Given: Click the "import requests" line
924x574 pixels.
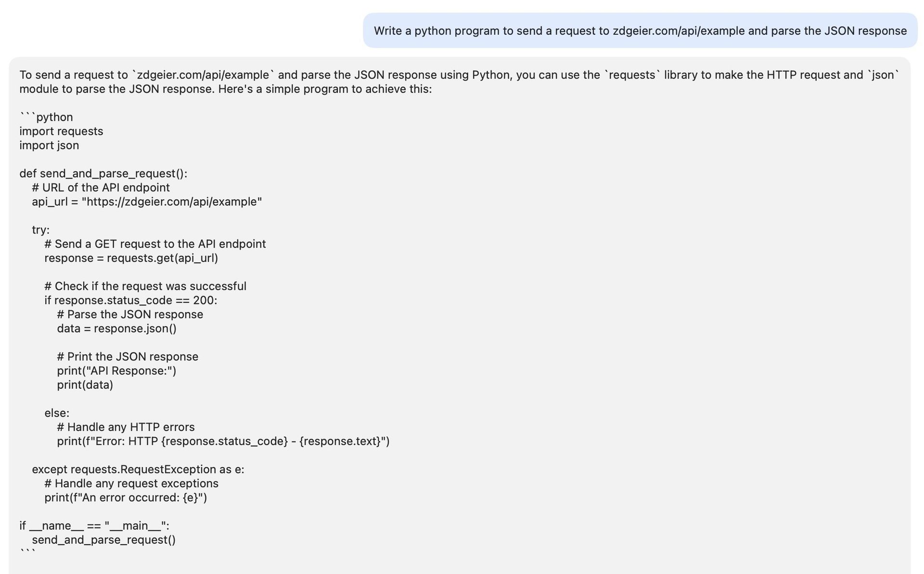Looking at the screenshot, I should point(61,131).
